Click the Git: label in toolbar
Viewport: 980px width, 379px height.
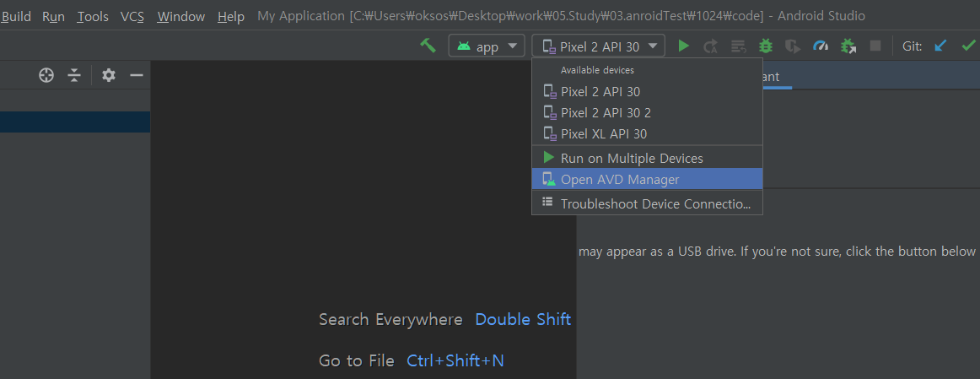point(912,46)
